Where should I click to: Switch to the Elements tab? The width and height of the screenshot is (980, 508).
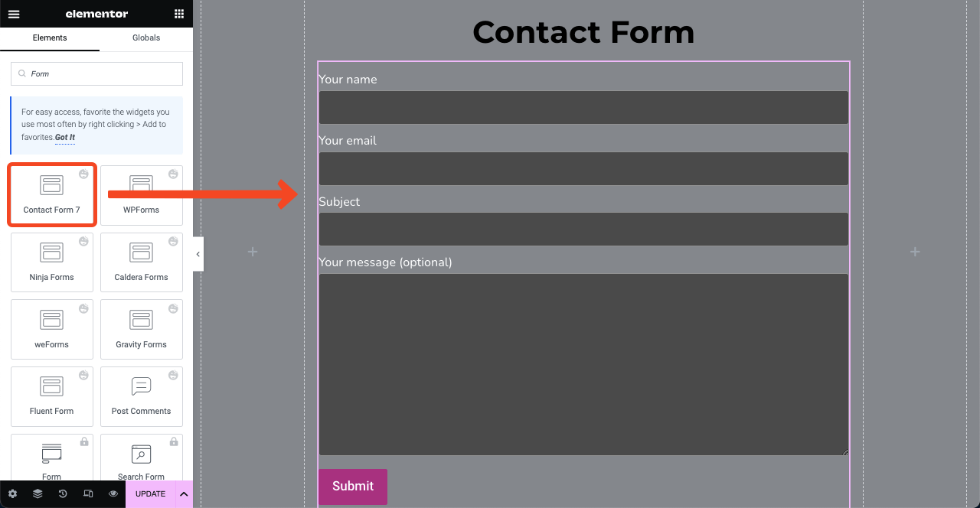(x=50, y=37)
